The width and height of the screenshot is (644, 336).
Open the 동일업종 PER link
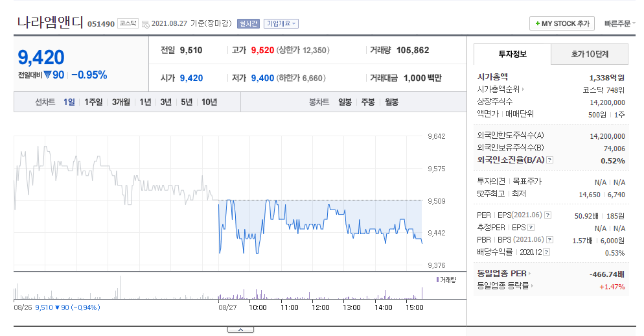pos(503,274)
